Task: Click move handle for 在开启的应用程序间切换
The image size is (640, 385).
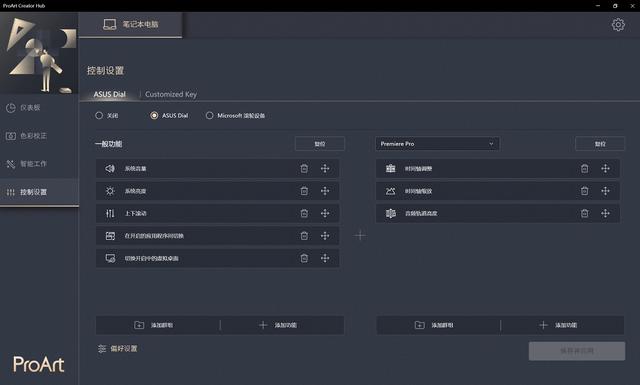Action: (x=325, y=236)
